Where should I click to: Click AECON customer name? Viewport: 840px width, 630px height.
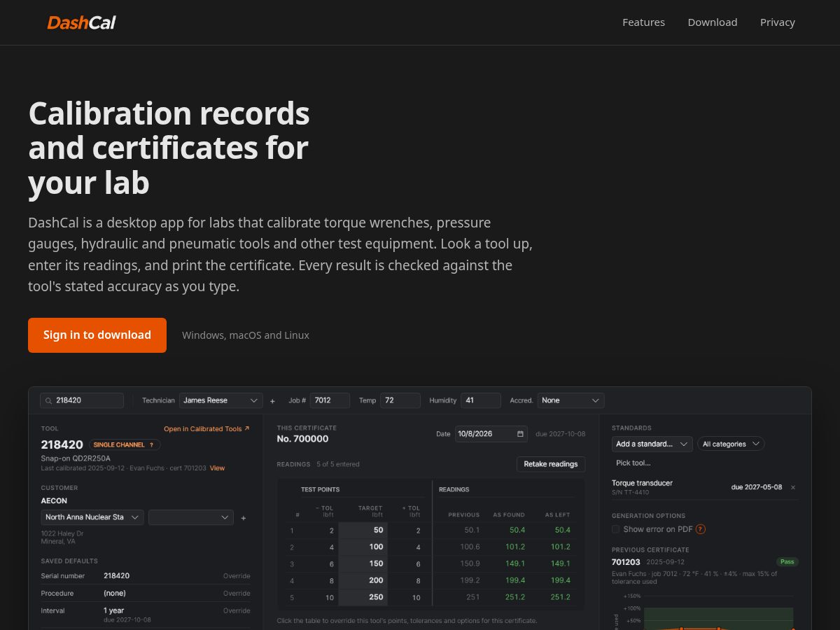pyautogui.click(x=54, y=501)
